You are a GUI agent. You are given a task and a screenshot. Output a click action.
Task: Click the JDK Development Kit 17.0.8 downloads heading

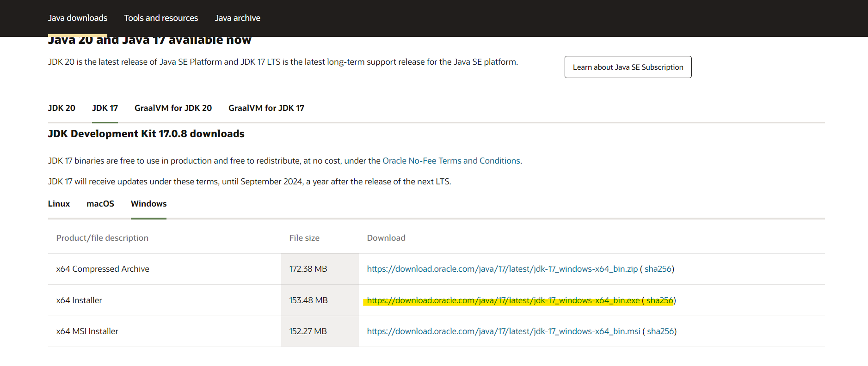(x=146, y=134)
